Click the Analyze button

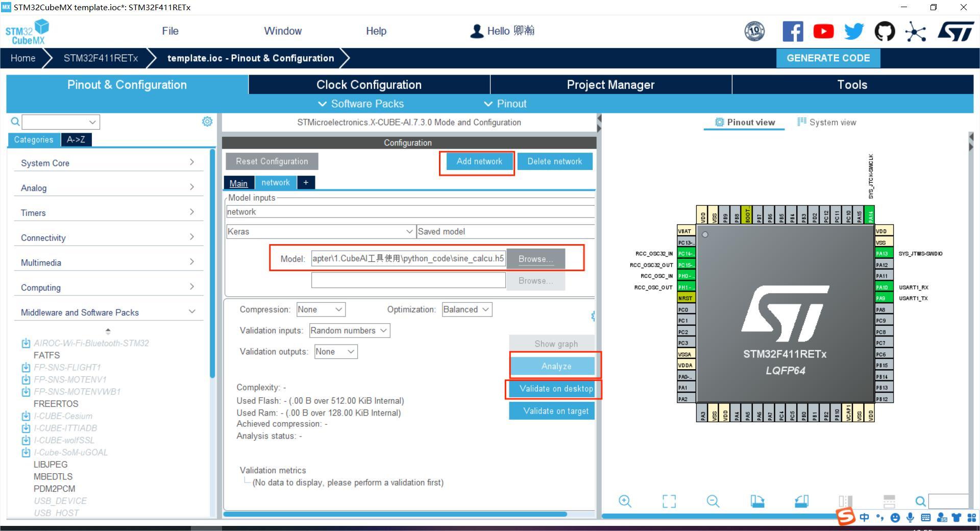556,366
